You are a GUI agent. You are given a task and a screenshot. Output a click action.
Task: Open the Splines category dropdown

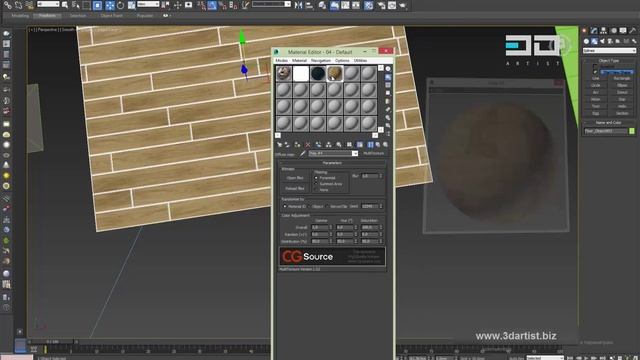609,51
